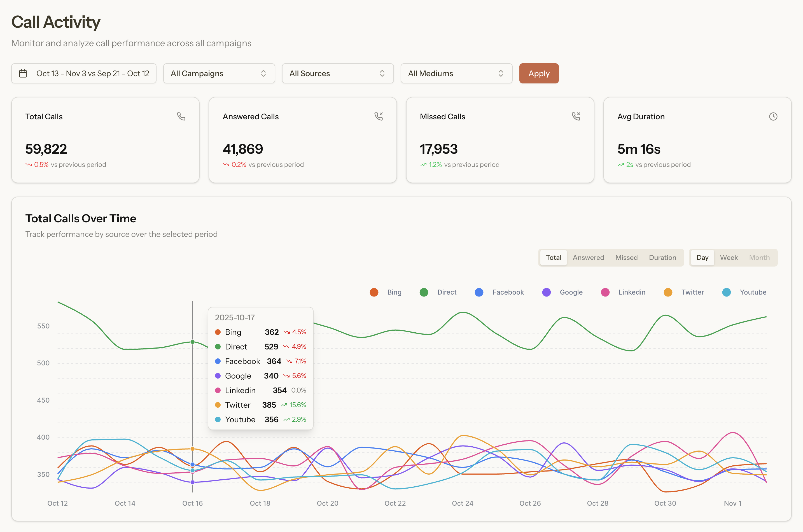Click the downward trend arrow under Total Calls
Viewport: 803px width, 532px height.
click(29, 165)
